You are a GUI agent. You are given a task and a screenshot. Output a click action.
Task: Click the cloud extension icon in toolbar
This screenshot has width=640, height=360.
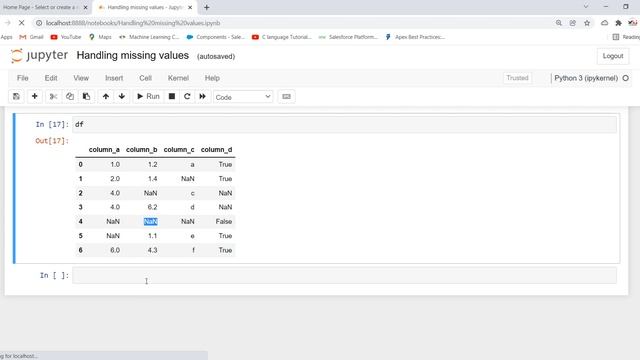coord(604,23)
